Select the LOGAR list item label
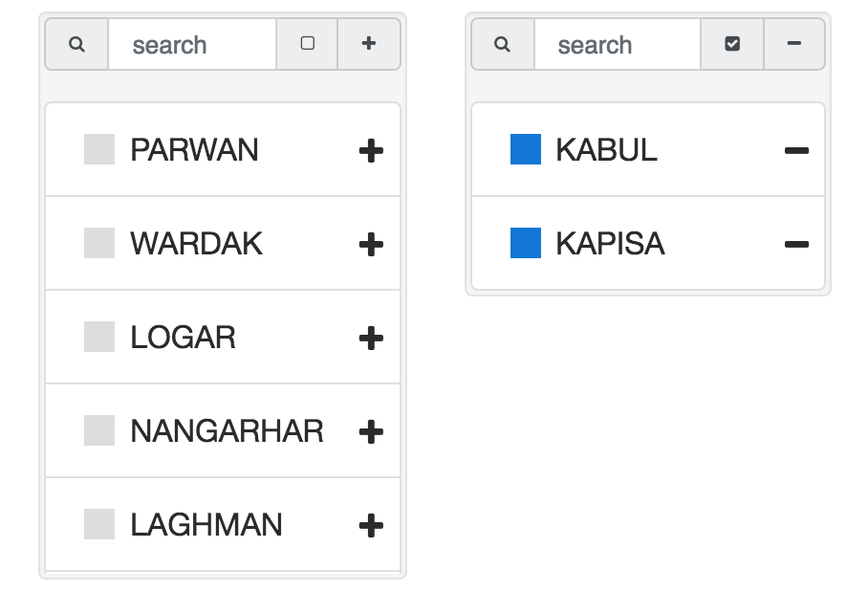868x614 pixels. click(x=184, y=339)
